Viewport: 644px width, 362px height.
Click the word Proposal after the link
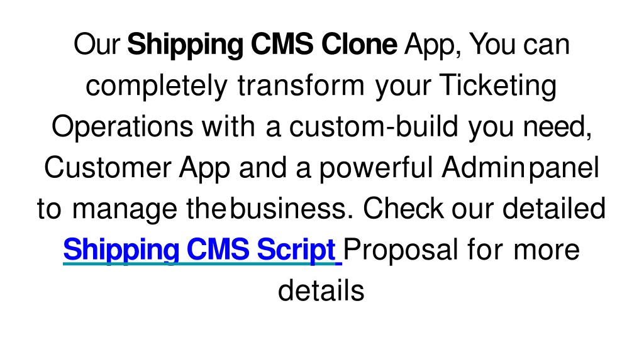401,250
